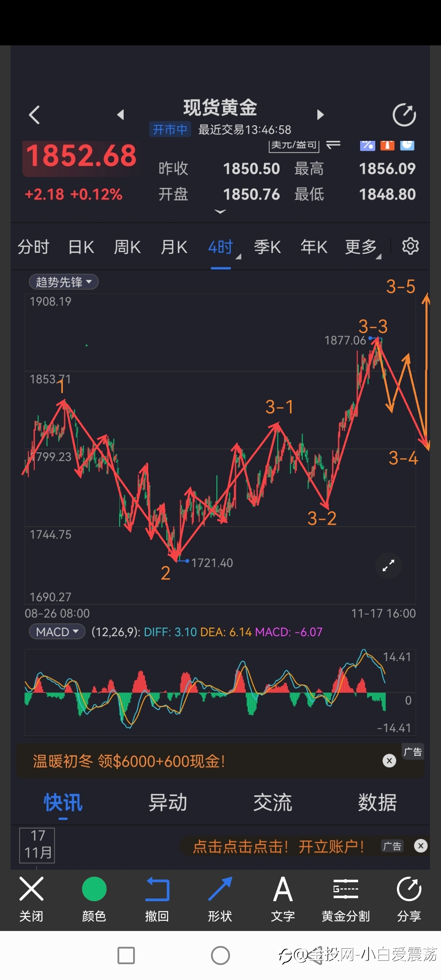Screen dimensions: 441x980
Task: Open the 数据 data tab
Action: (x=377, y=802)
